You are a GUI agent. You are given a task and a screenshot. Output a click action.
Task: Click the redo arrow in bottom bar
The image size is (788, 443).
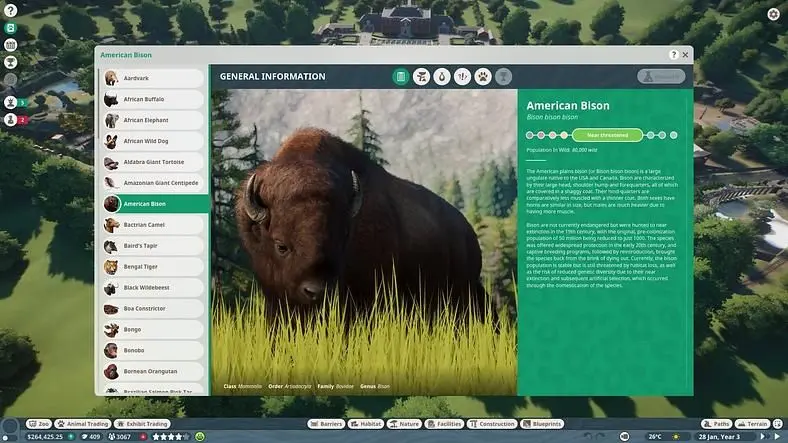pyautogui.click(x=601, y=437)
